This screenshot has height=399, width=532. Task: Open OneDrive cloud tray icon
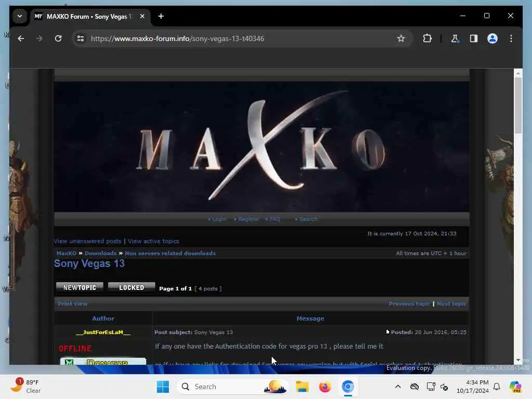coord(414,387)
